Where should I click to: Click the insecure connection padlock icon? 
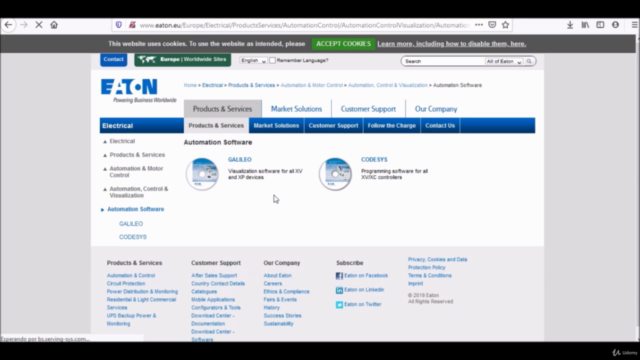tap(132, 25)
